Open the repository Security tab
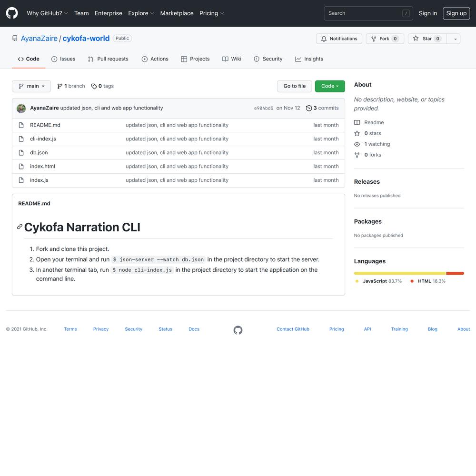Screen dimensions: 476x476 268,59
